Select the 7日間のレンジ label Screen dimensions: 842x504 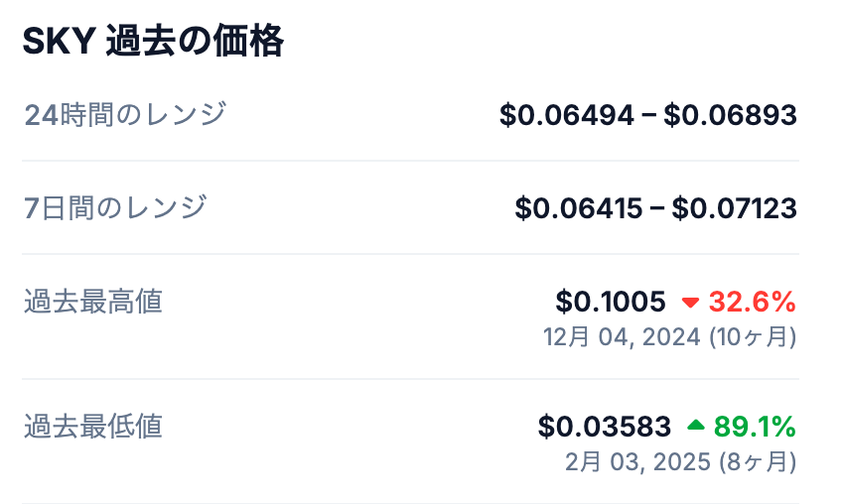(115, 208)
